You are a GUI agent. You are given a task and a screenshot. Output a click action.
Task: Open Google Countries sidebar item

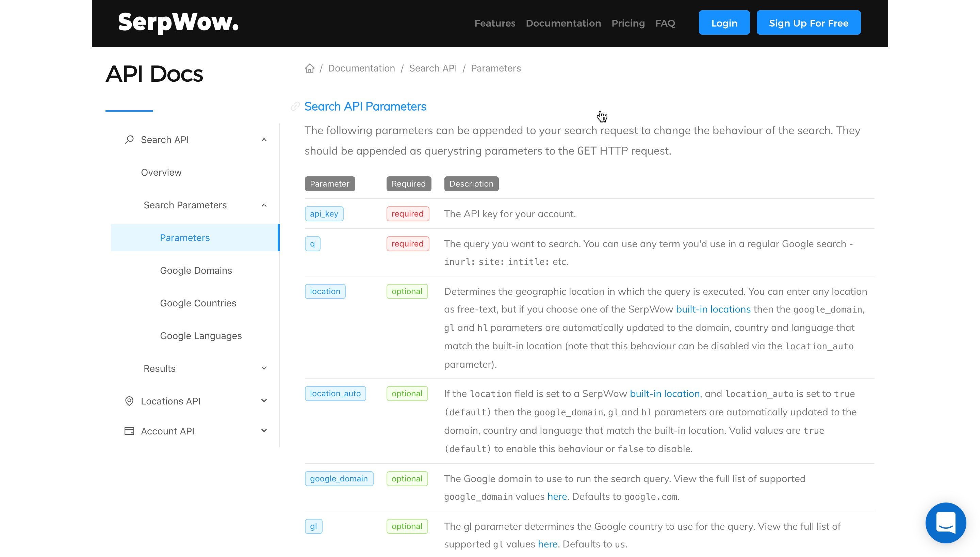point(198,303)
